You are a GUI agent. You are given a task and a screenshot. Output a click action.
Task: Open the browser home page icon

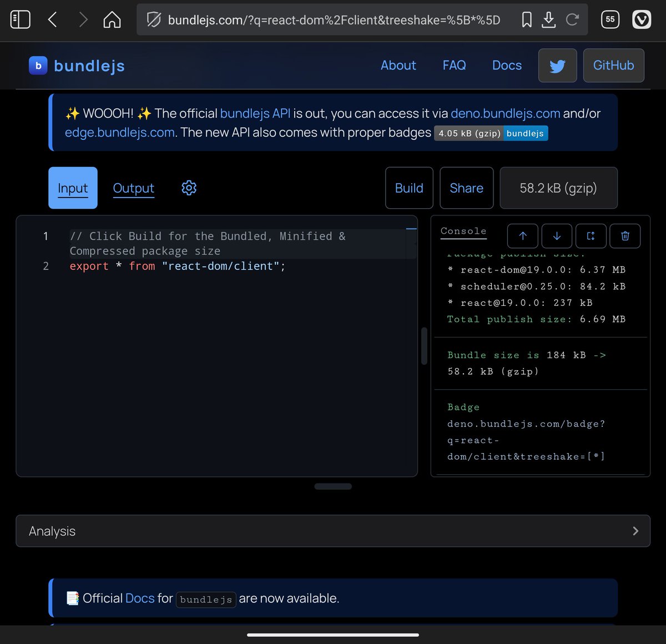click(112, 20)
